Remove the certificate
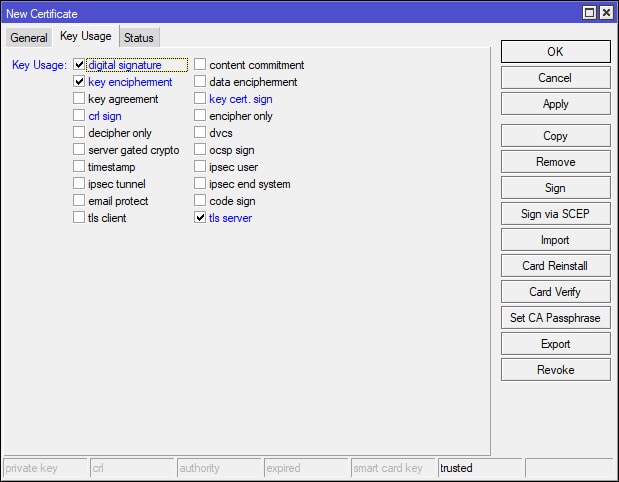Image resolution: width=619 pixels, height=482 pixels. (555, 162)
